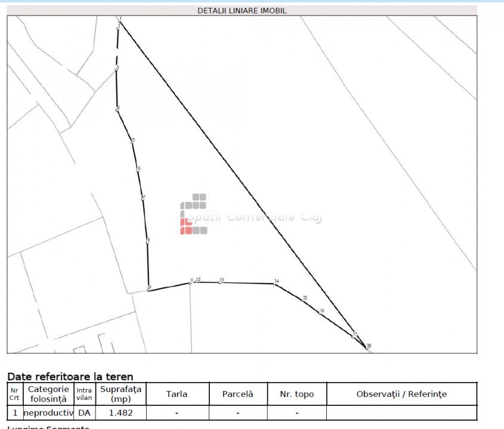Select vertex point 14 on parcel boundary
Screen dimensions: 504x429
click(275, 283)
